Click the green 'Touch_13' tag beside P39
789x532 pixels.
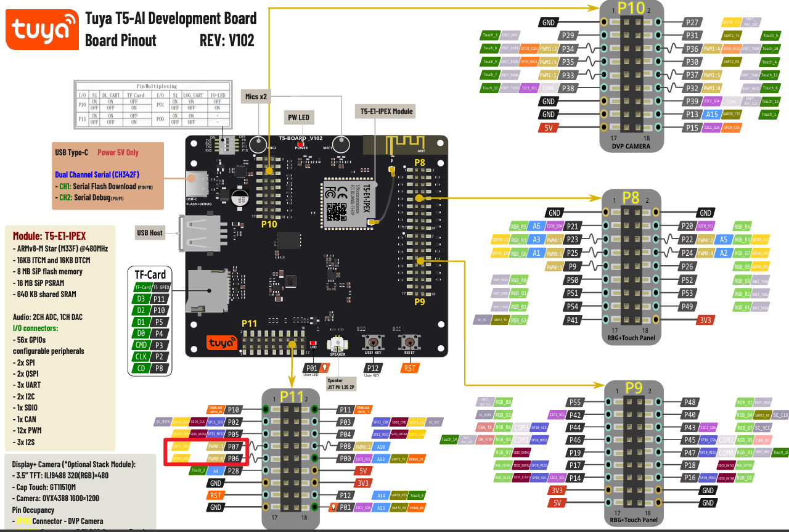click(x=771, y=102)
